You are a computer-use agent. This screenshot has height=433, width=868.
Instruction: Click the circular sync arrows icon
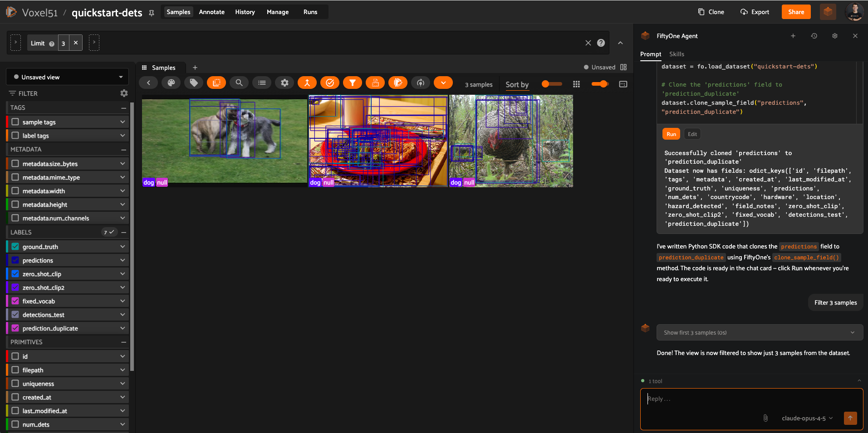(x=421, y=83)
